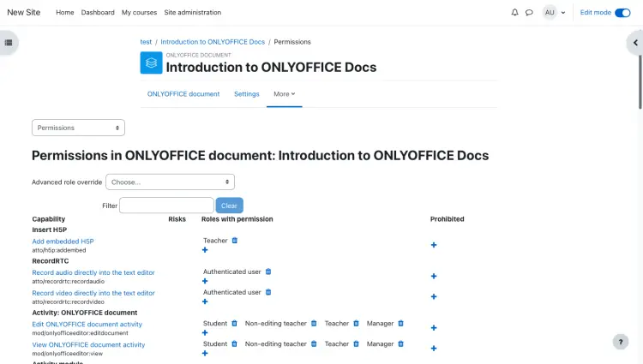Remove Teacher from Edit ONLYOFFICE document activity
This screenshot has width=643, height=364.
[356, 323]
